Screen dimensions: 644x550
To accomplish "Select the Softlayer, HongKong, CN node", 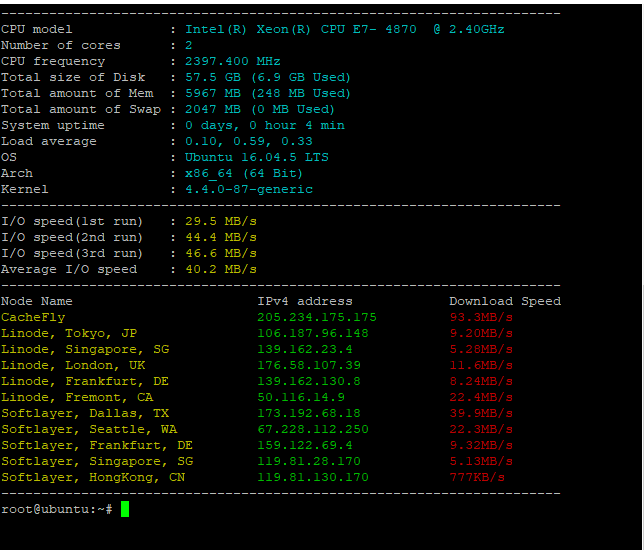I will point(93,478).
